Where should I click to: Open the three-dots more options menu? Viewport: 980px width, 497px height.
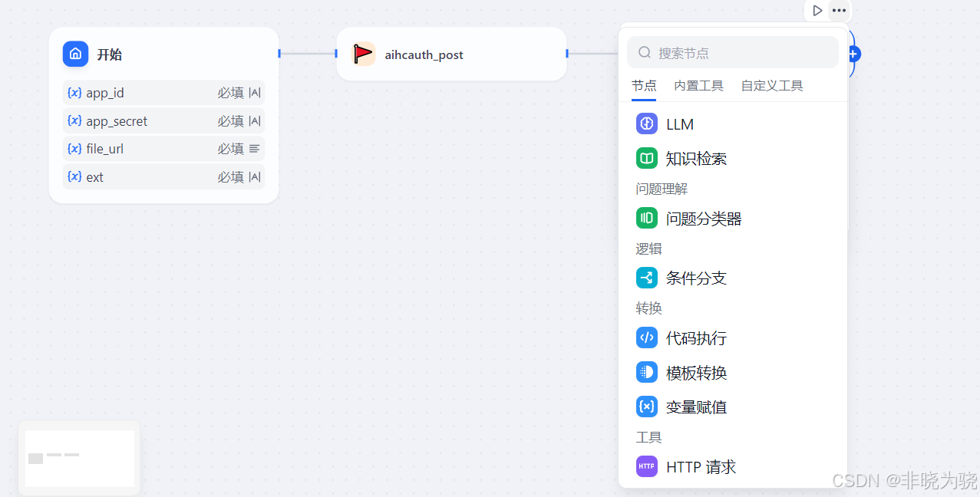coord(840,10)
